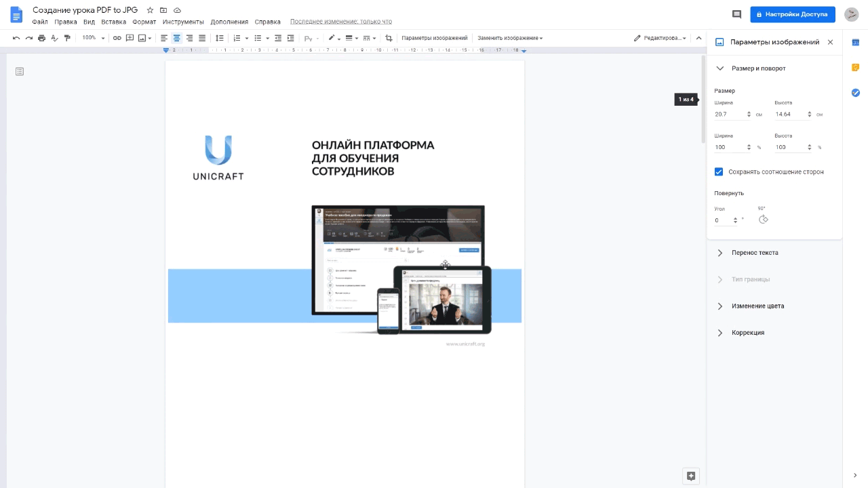Insert a link with chain icon
The image size is (868, 488).
tap(117, 38)
